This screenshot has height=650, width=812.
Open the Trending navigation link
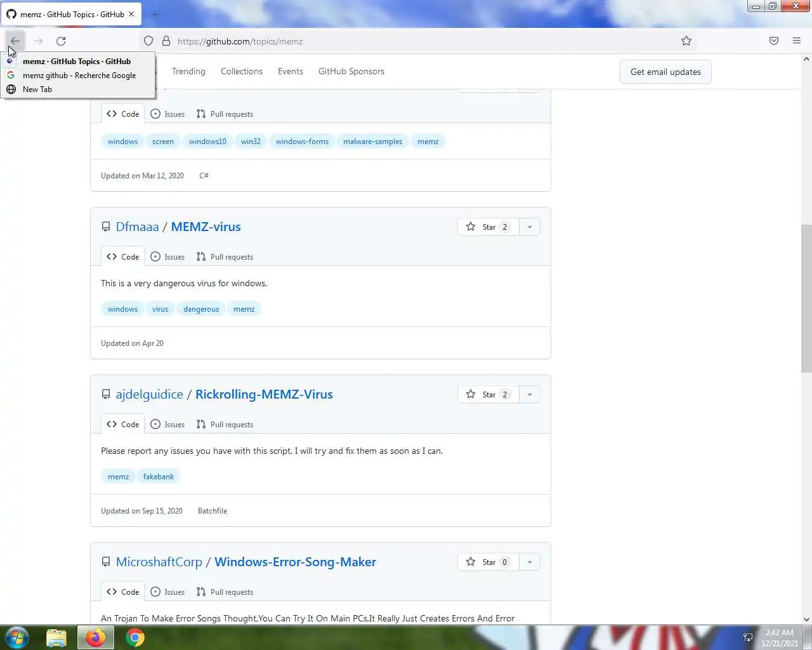point(188,72)
